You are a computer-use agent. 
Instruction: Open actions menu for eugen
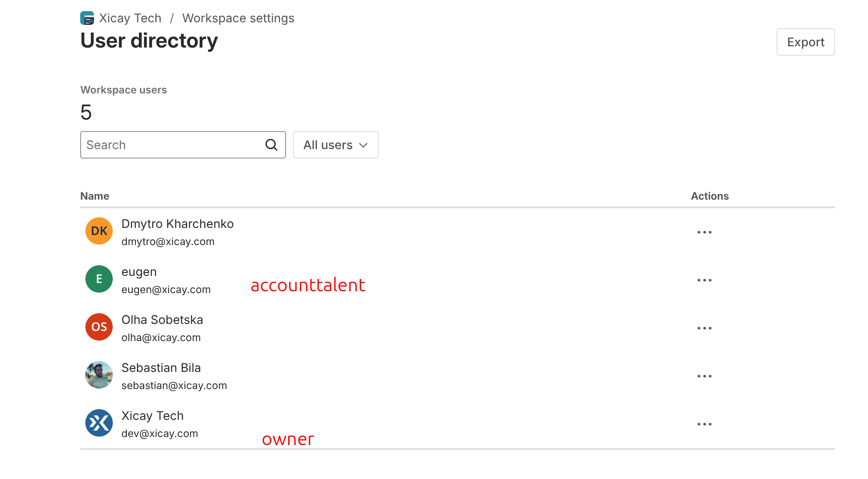(704, 280)
